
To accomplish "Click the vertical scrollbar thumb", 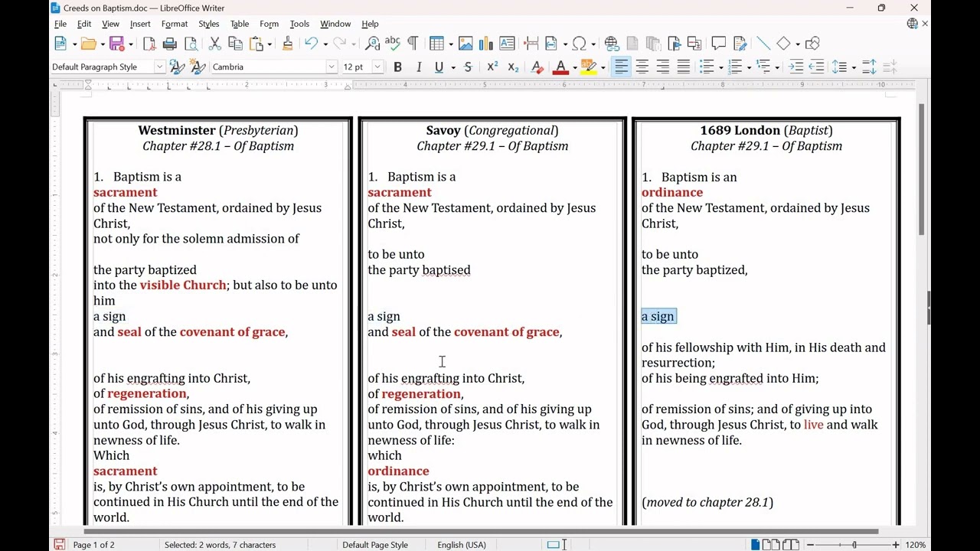I will point(922,168).
